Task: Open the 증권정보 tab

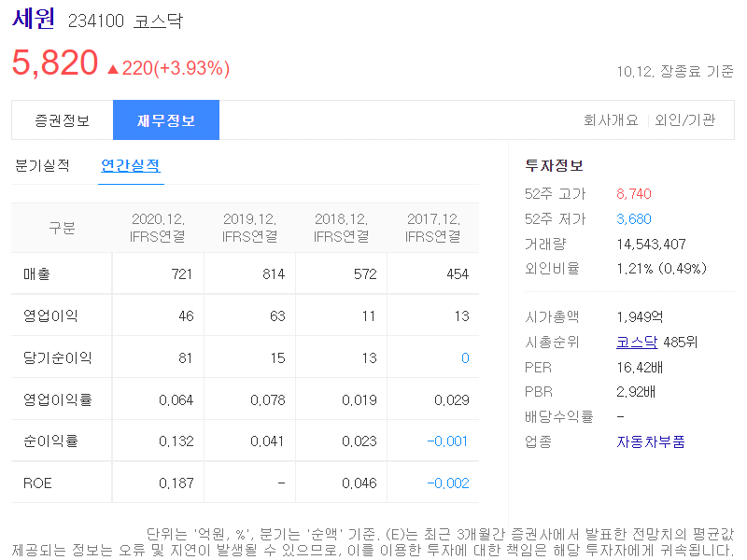Action: 63,120
